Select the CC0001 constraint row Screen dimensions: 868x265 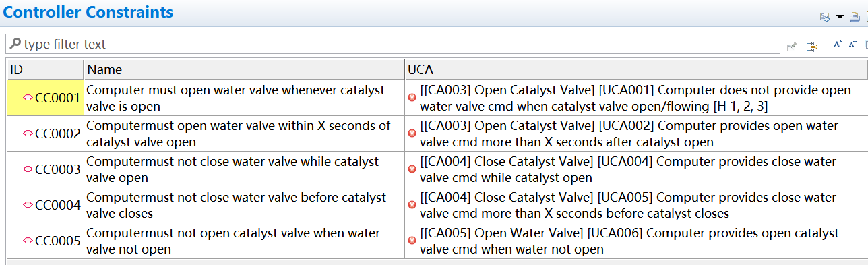click(437, 98)
